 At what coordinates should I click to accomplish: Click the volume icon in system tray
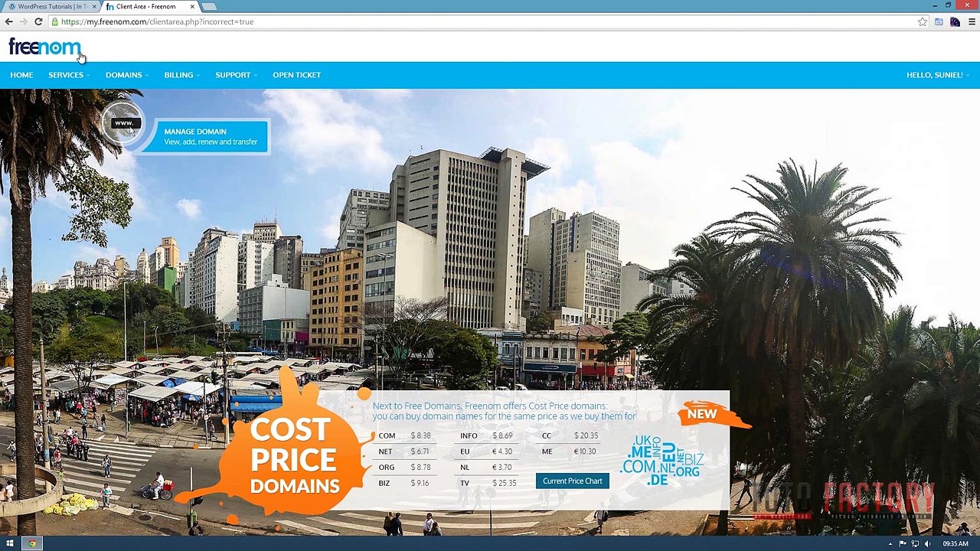pos(927,543)
